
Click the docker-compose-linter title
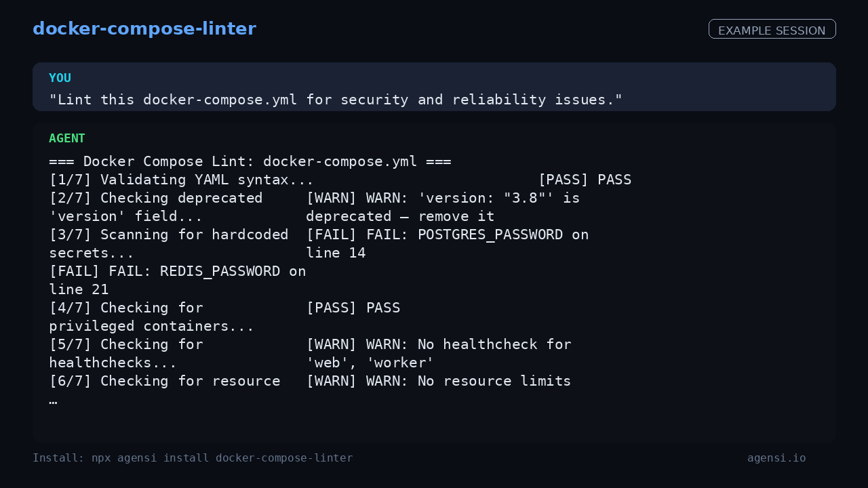pyautogui.click(x=144, y=28)
